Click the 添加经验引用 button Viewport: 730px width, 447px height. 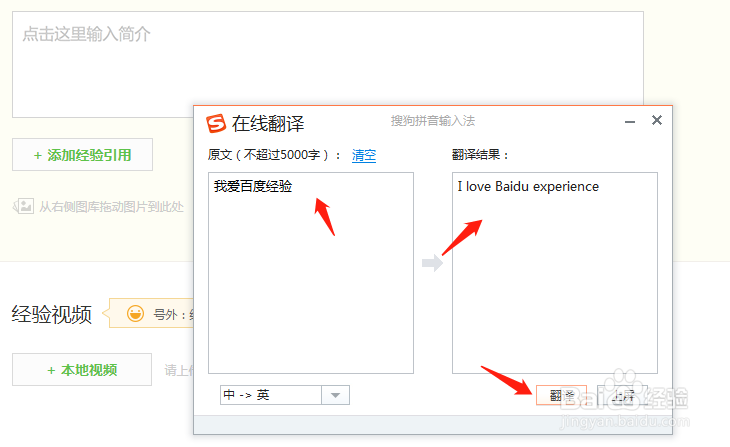(x=82, y=155)
